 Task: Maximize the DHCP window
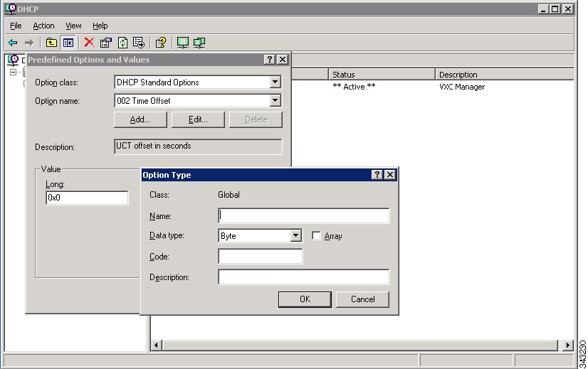coord(555,9)
